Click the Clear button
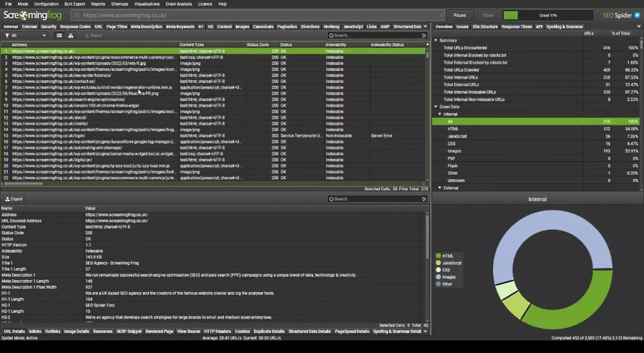 [x=487, y=15]
